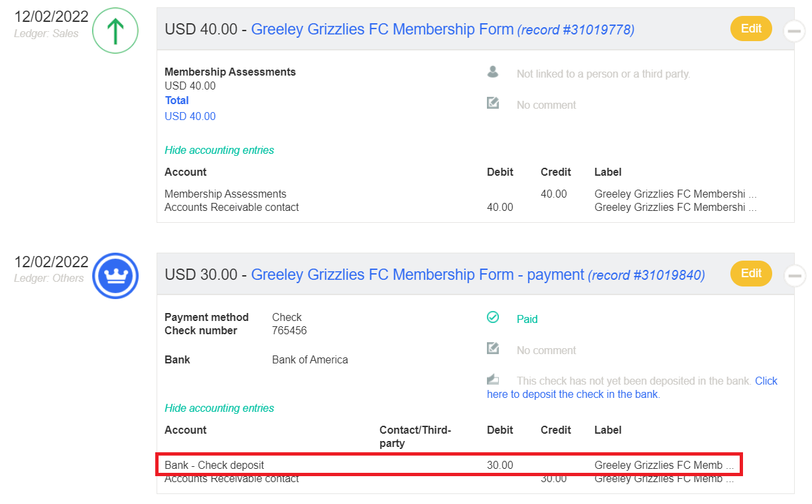This screenshot has height=504, width=812.
Task: Open the Membership Form - payment link
Action: click(x=417, y=275)
